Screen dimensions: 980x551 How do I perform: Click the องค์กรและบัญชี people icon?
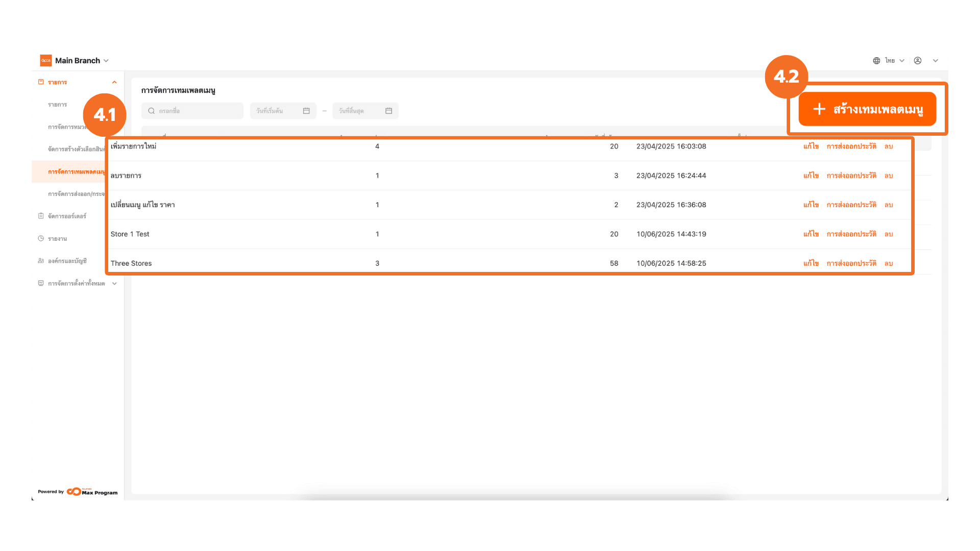[41, 261]
